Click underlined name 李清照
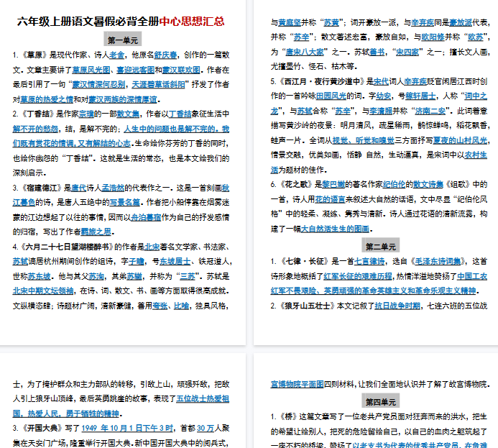Image resolution: width=498 pixels, height=448 pixels. click(x=381, y=111)
